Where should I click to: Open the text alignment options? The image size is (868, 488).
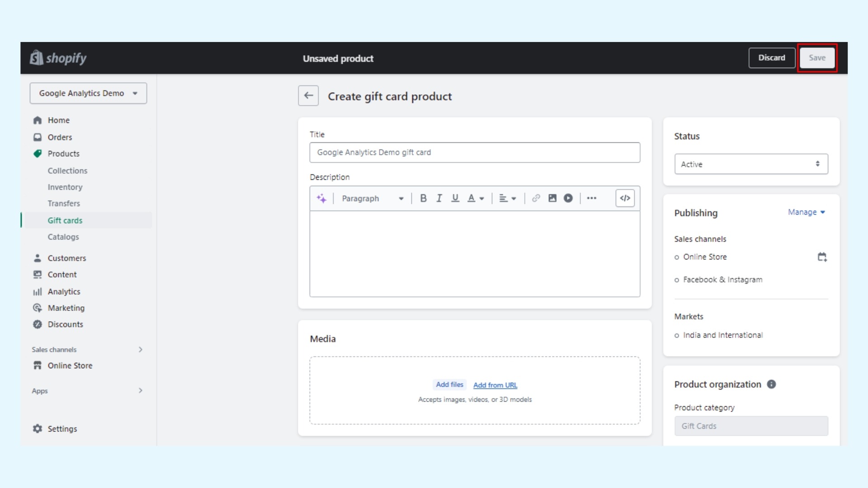(x=507, y=198)
